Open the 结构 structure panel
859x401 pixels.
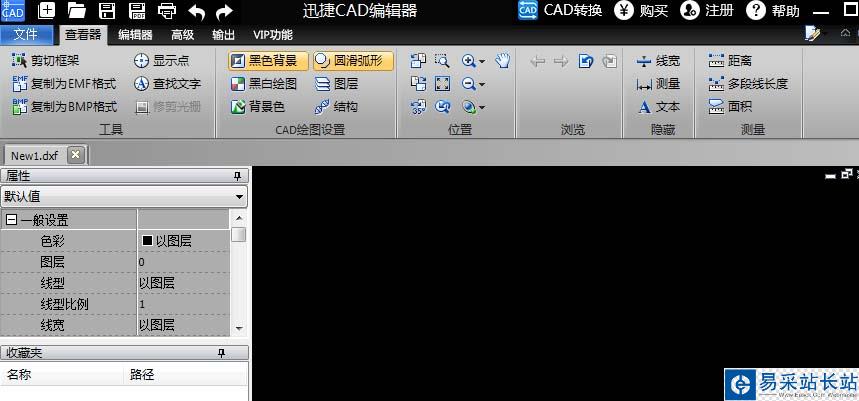tap(336, 107)
